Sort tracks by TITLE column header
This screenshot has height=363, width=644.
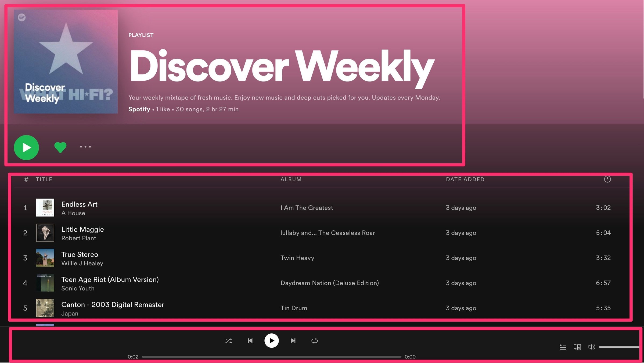44,179
